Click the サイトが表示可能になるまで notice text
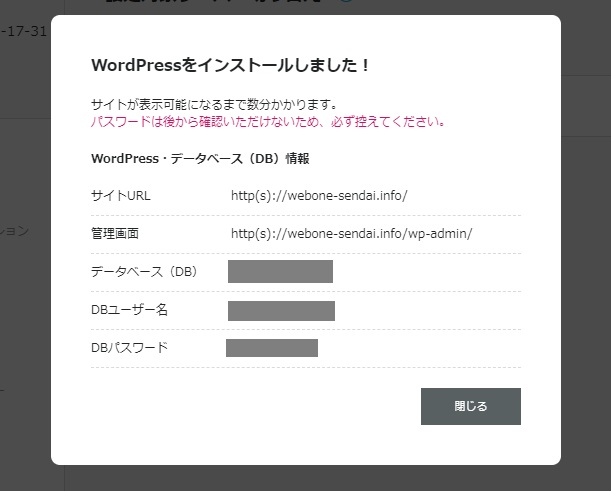 (214, 104)
